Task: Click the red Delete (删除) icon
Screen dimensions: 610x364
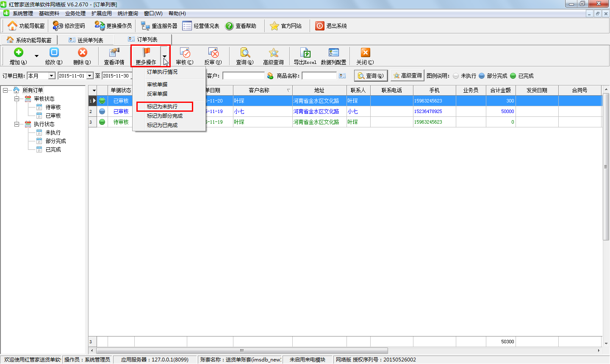Action: [x=82, y=52]
